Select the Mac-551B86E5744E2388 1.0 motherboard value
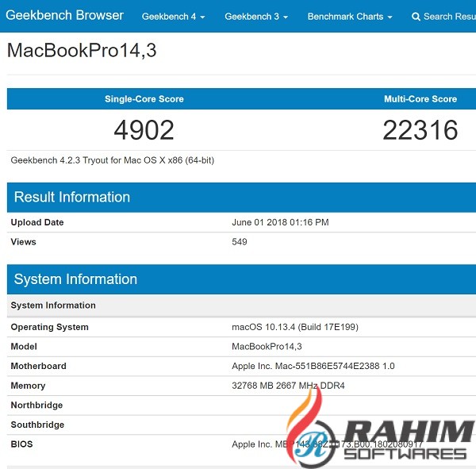The height and width of the screenshot is (469, 476). 313,366
